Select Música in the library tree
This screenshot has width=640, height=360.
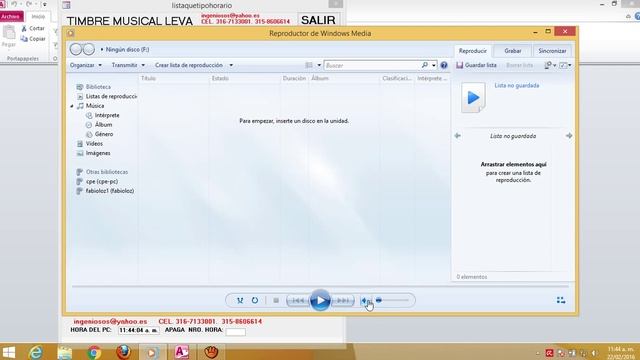[95, 106]
